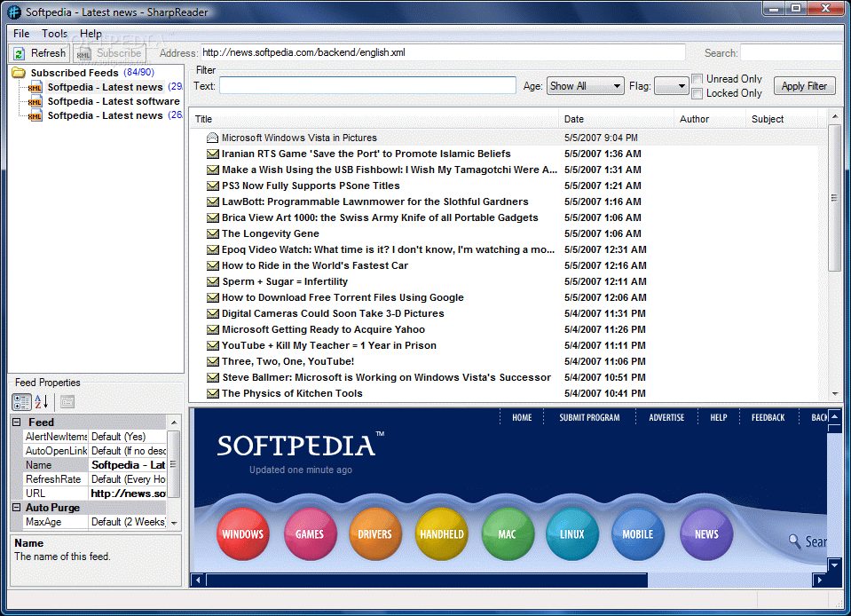Click envelope icon beside Physics of Kitchen Tools
This screenshot has height=616, width=851.
point(213,393)
